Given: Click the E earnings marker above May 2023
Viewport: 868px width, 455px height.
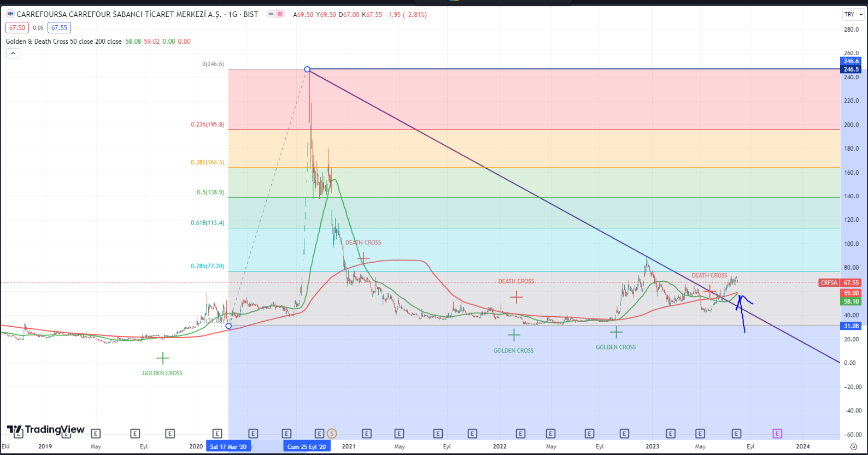Looking at the screenshot, I should coord(700,434).
